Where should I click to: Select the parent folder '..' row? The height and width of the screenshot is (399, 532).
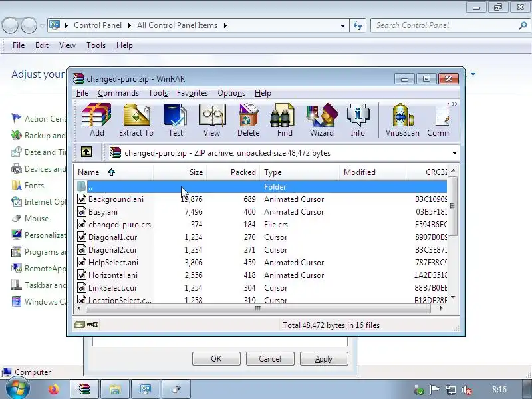click(x=261, y=187)
